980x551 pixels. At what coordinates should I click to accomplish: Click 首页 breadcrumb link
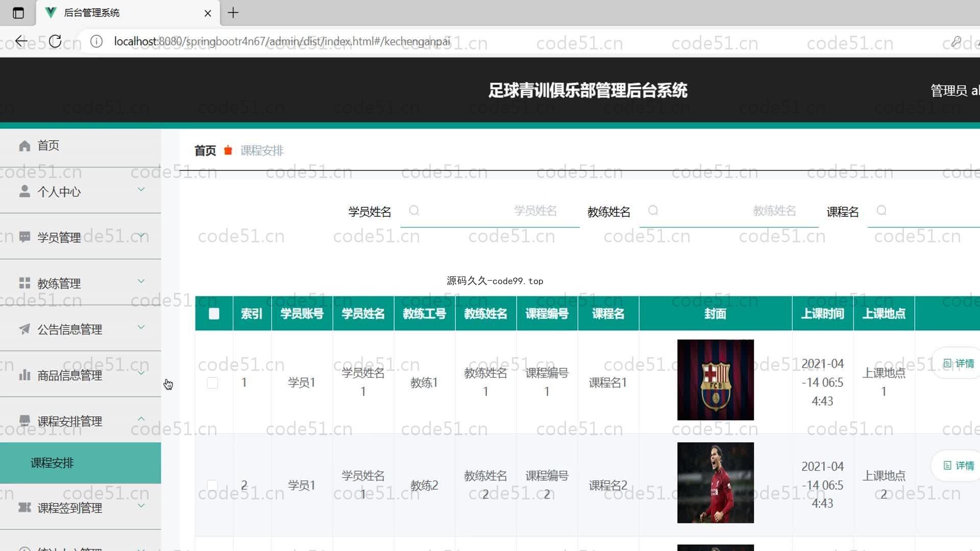point(205,151)
